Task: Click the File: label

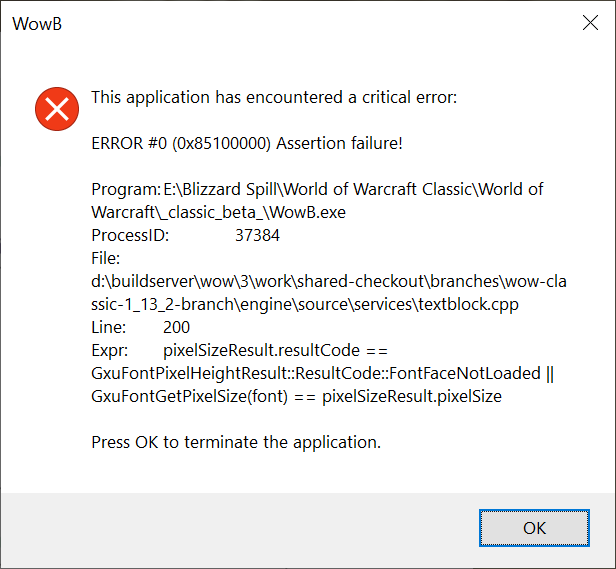Action: point(105,259)
